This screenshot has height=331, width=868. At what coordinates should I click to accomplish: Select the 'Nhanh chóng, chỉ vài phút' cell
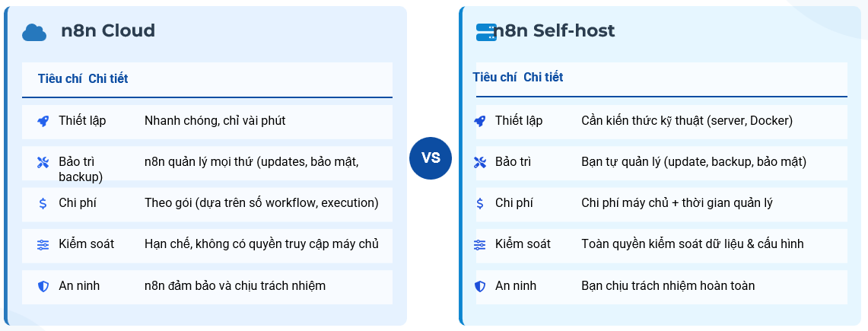click(x=215, y=120)
